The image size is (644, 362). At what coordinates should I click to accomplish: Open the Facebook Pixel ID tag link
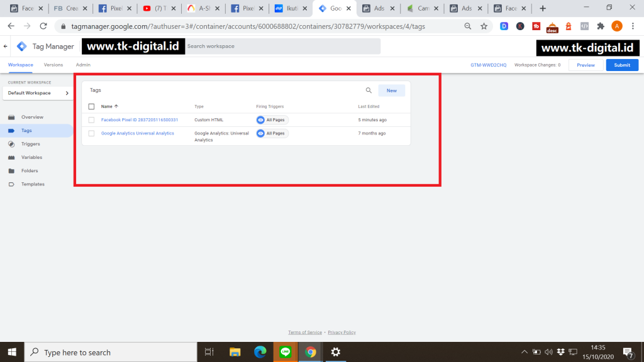[139, 120]
